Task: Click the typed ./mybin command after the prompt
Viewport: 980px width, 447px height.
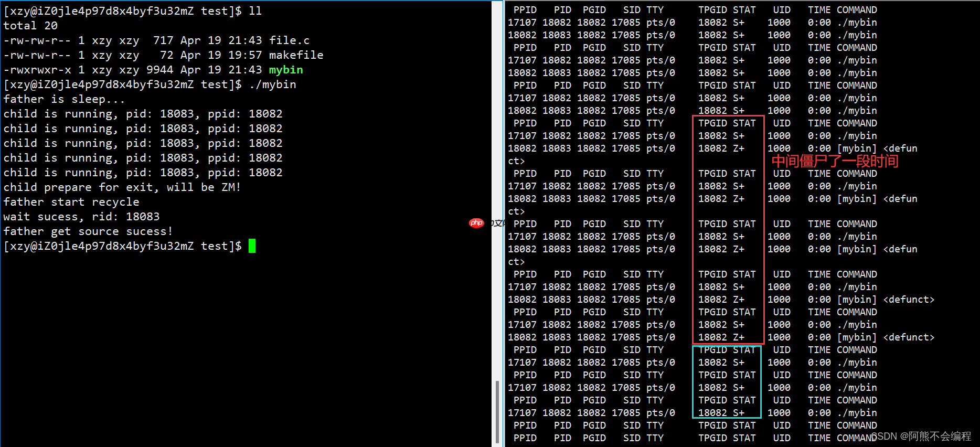Action: coord(273,84)
